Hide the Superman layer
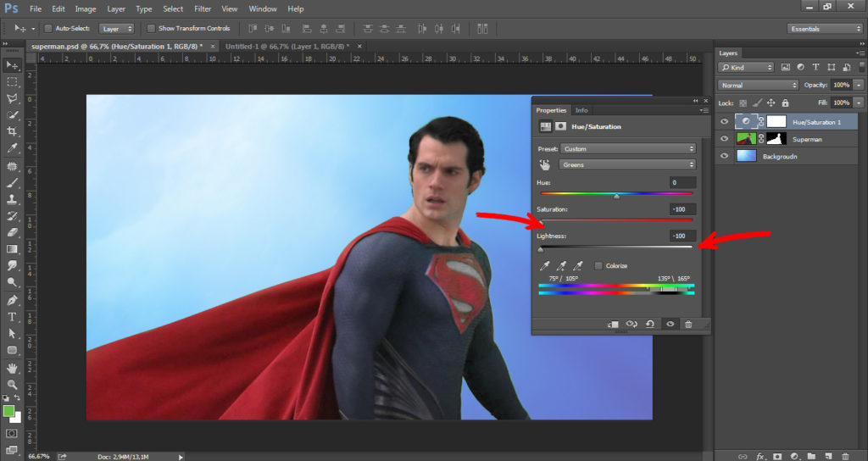868x461 pixels. 724,139
